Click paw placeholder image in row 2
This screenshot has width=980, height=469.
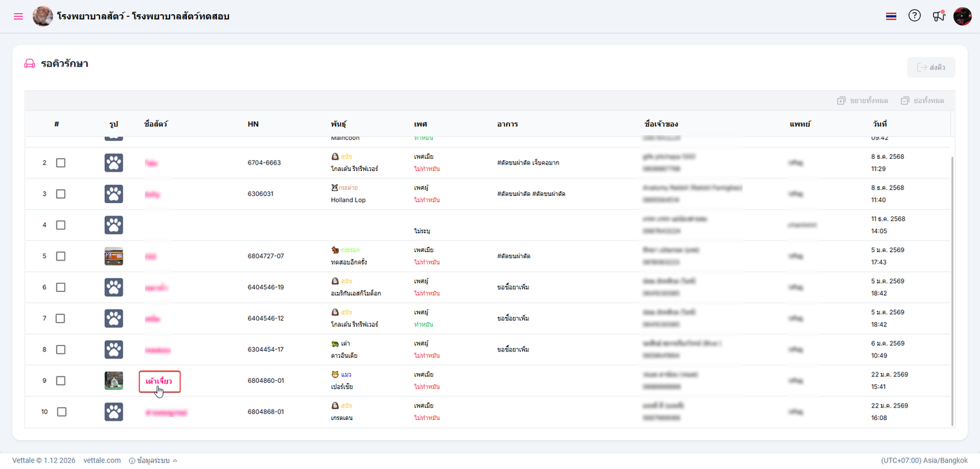113,162
